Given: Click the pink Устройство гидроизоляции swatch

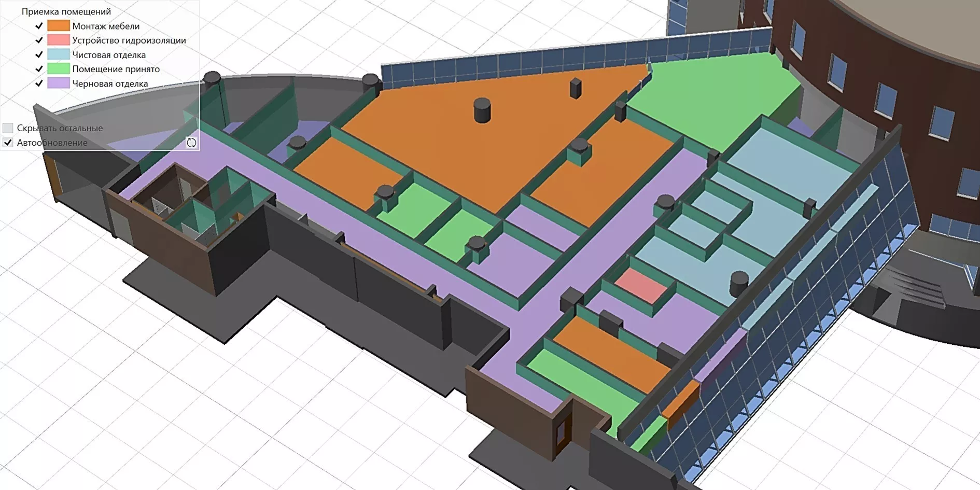Looking at the screenshot, I should [x=58, y=40].
